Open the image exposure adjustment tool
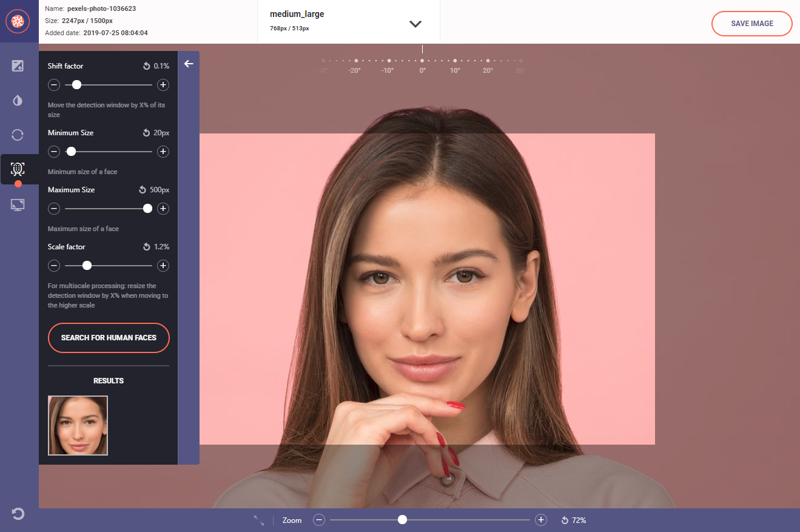Image resolution: width=800 pixels, height=532 pixels. click(18, 66)
